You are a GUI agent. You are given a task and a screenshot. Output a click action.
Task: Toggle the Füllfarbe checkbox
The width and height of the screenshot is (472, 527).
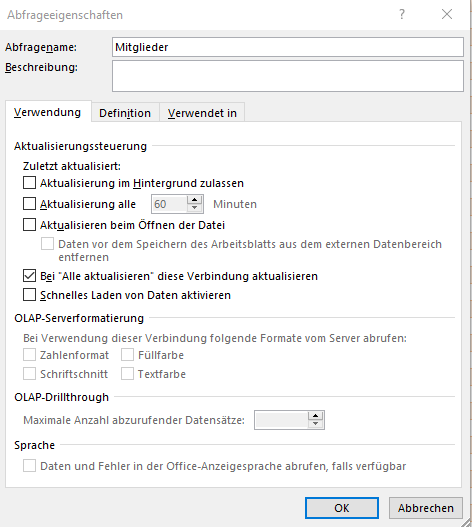127,355
